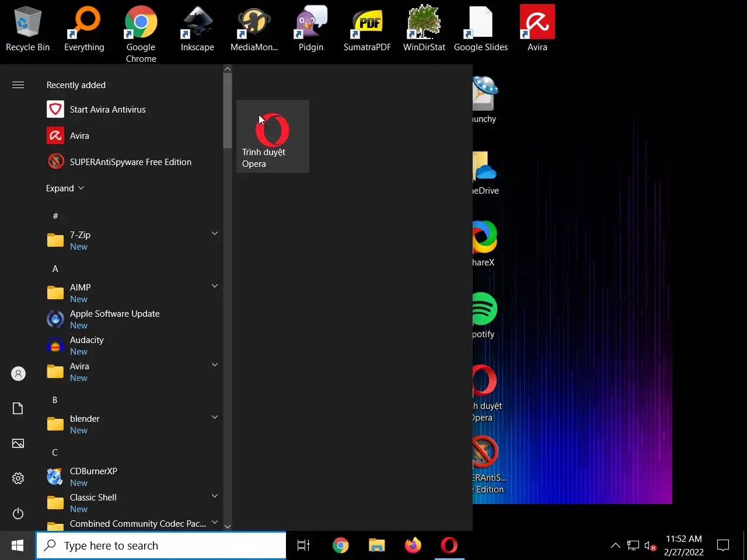Click the B letter header in app list
This screenshot has height=560, width=747.
(55, 400)
